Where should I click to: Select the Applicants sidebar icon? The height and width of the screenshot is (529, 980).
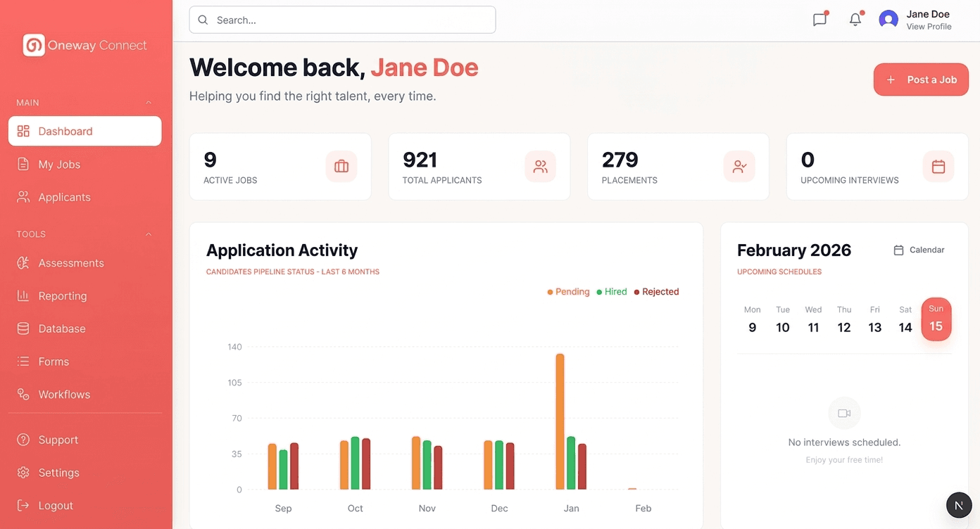pos(24,197)
